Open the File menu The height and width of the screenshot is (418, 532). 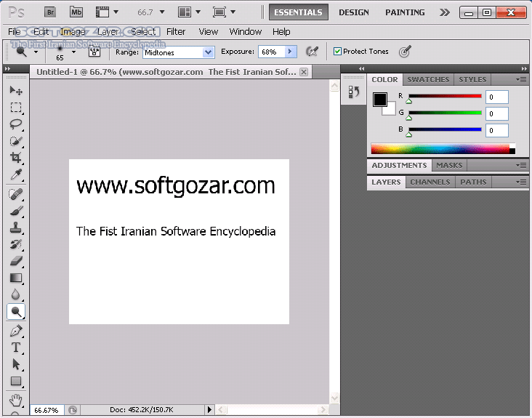pyautogui.click(x=15, y=31)
